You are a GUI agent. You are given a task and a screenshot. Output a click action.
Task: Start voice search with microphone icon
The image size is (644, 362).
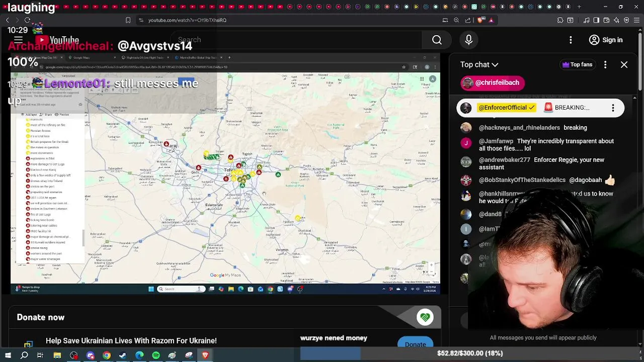pos(468,40)
